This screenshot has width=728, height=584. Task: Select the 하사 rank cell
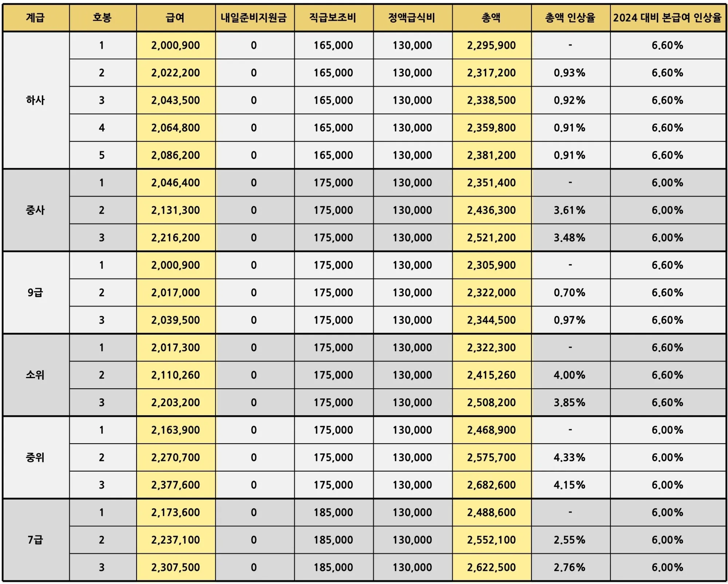click(x=35, y=100)
